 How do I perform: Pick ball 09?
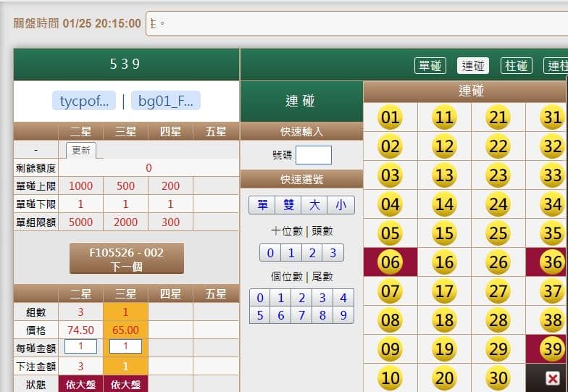(x=390, y=349)
